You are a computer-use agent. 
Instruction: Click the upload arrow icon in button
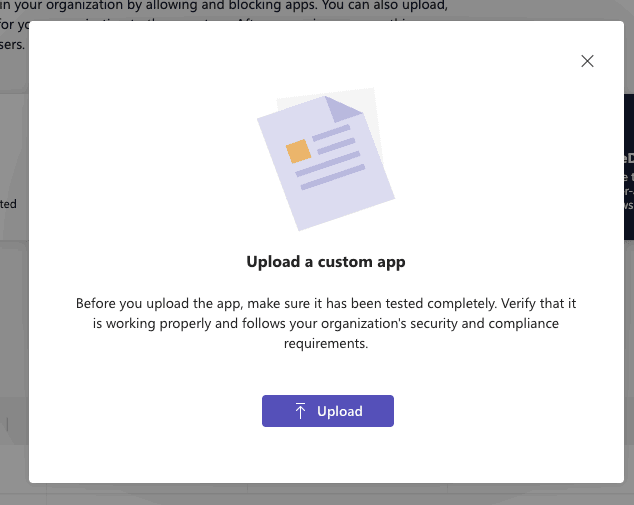(300, 411)
